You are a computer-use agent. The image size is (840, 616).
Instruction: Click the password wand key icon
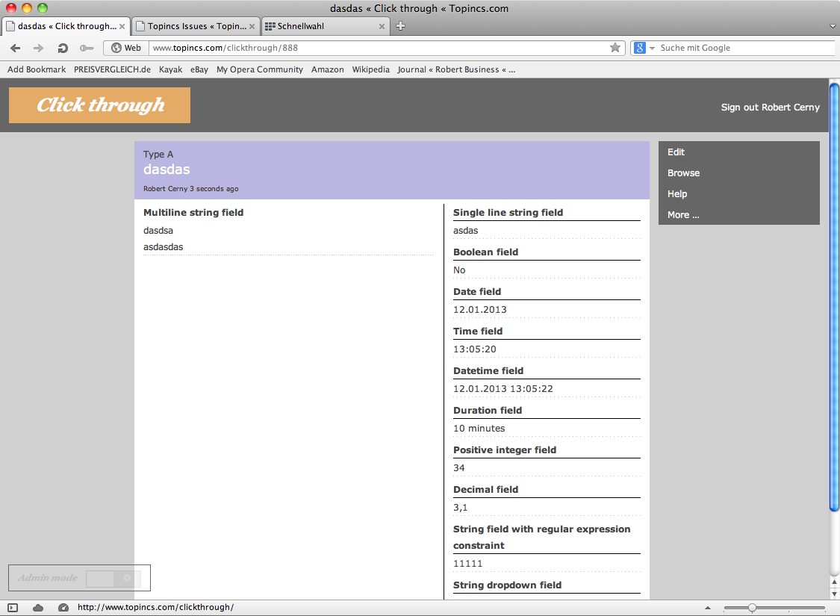click(x=87, y=48)
